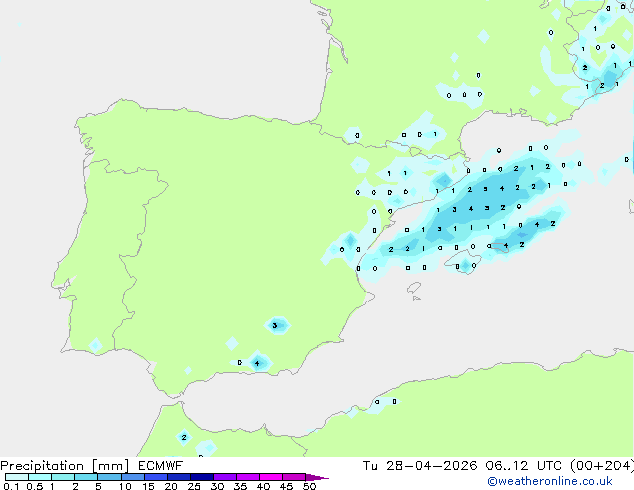Select the 5–10 mm legend color swatch
The height and width of the screenshot is (490, 634).
pos(110,477)
